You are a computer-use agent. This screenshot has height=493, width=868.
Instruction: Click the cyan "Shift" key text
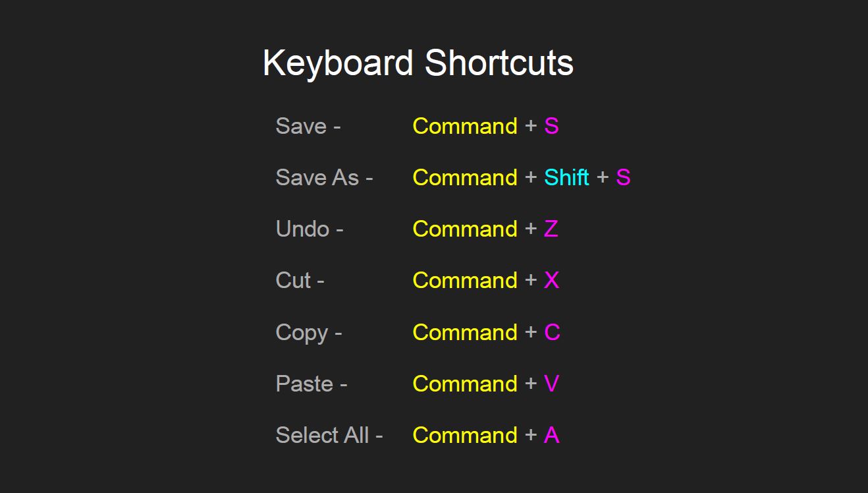566,177
